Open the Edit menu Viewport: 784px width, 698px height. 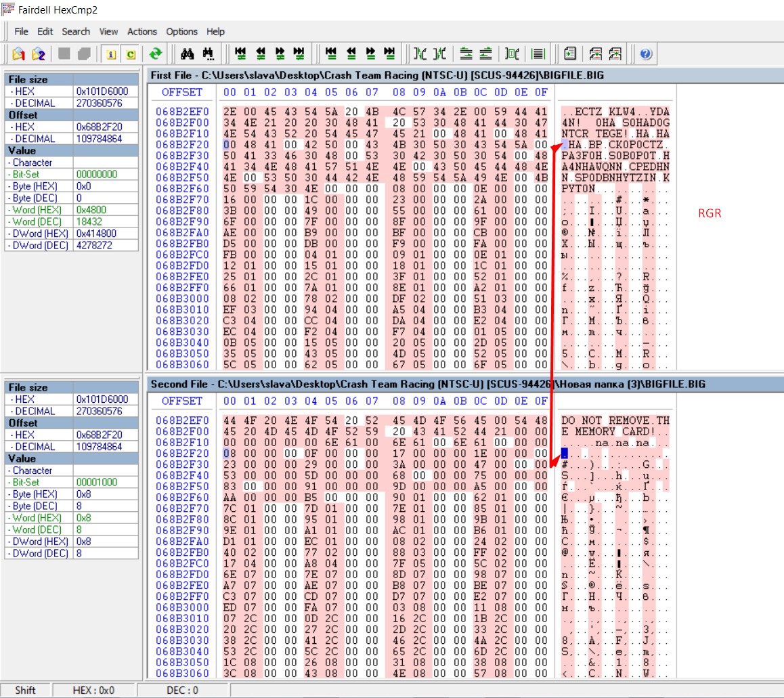coord(45,32)
